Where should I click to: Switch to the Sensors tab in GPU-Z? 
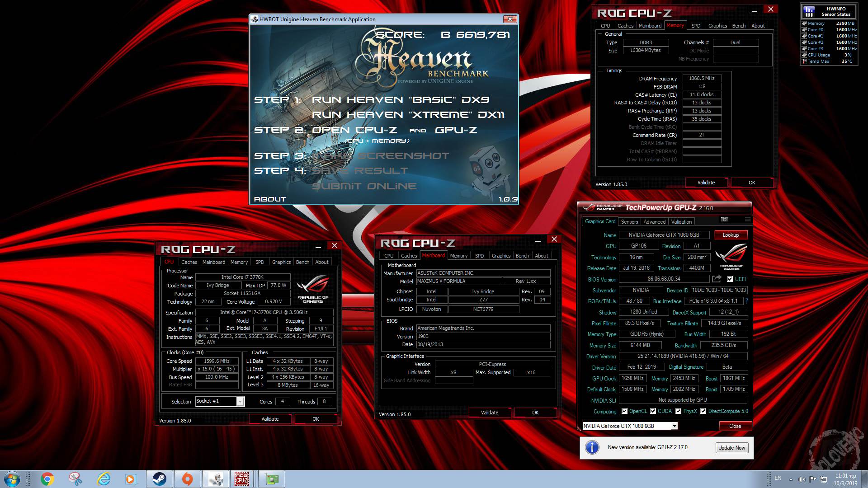coord(629,222)
